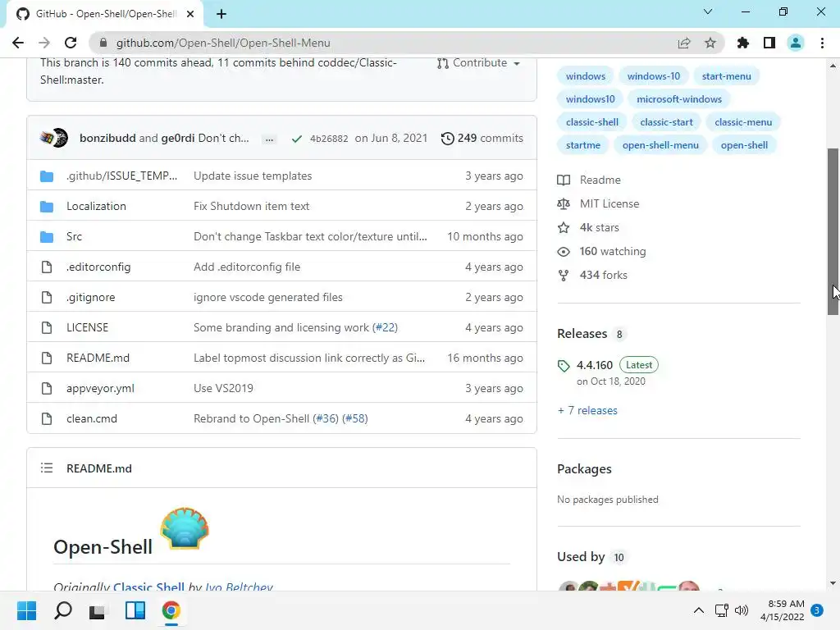Screen dimensions: 840x630
Task: Open the taskbar Search icon
Action: click(63, 610)
